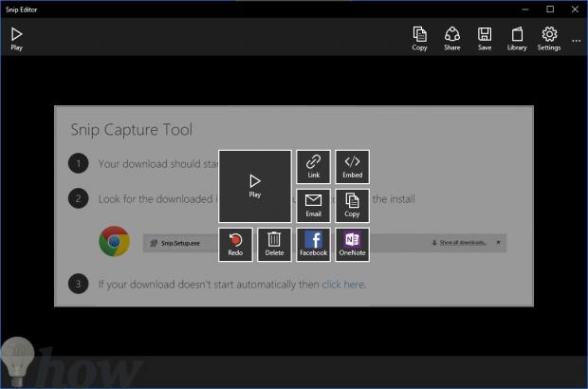Screen dimensions: 588x389
Task: Click the Copy icon in the top toolbar
Action: 419,38
